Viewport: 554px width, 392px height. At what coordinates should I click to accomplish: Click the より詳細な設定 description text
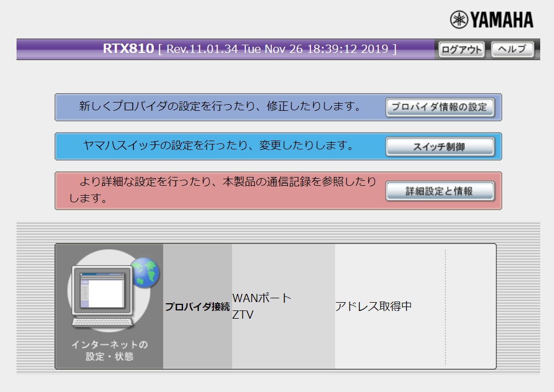pos(223,190)
